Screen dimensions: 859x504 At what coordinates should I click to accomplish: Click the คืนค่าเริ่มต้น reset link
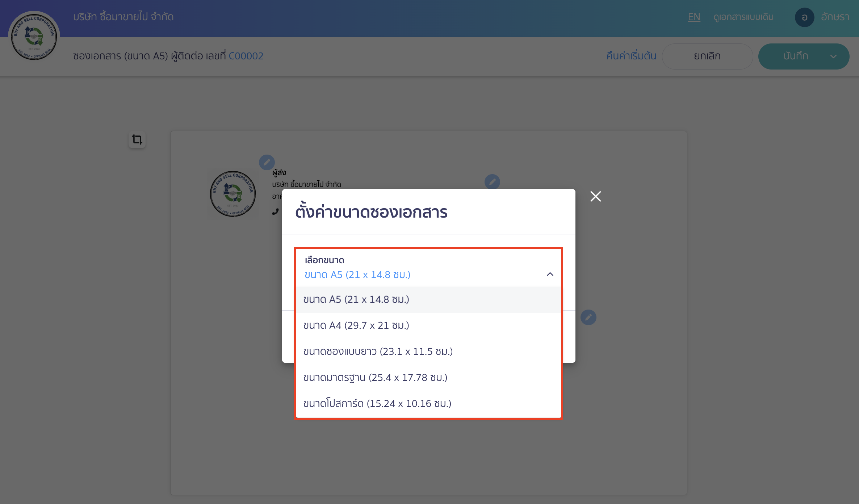pos(631,56)
